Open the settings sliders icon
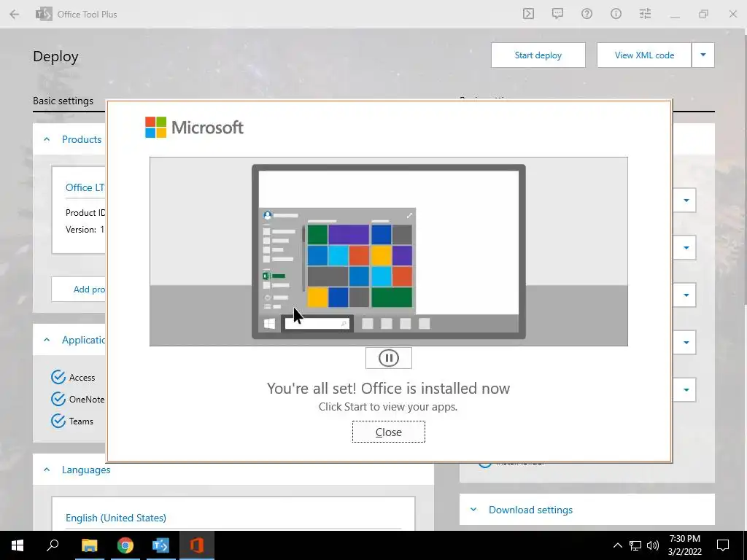The width and height of the screenshot is (747, 560). (x=645, y=14)
